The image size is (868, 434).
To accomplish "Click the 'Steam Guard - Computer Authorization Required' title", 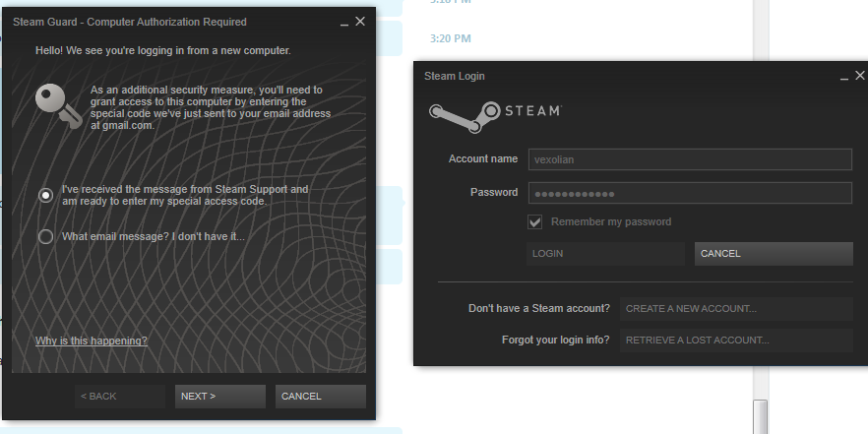I will click(x=130, y=22).
